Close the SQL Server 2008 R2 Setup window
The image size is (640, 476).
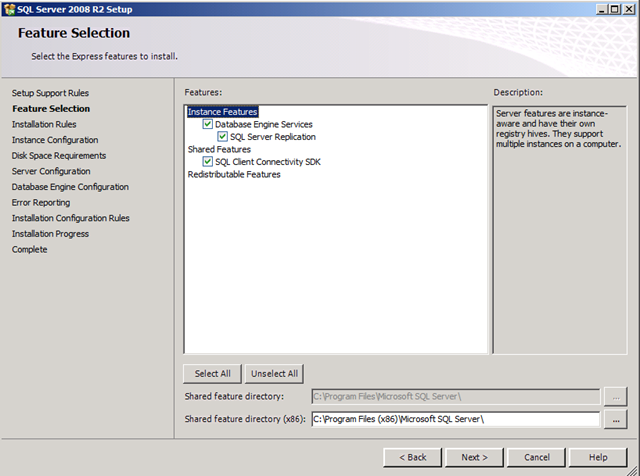coord(629,9)
